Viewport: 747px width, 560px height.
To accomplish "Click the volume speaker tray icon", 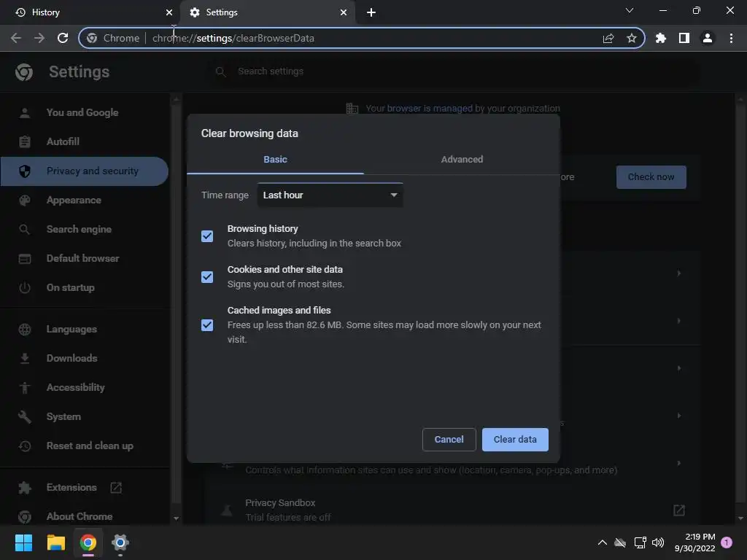I will 658,542.
